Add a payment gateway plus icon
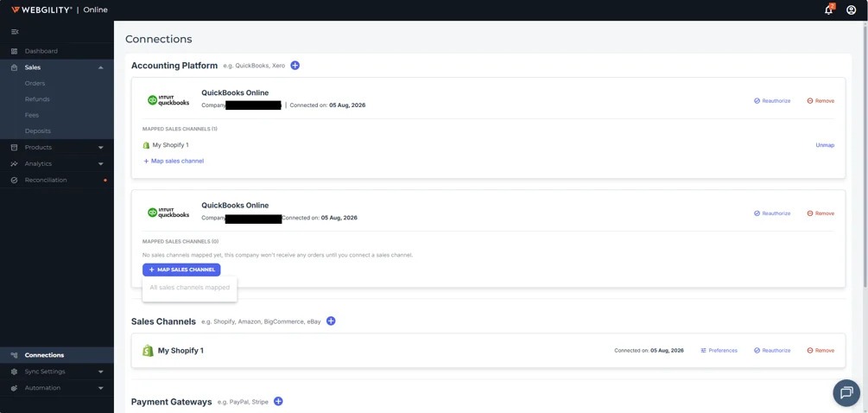This screenshot has width=868, height=413. pos(278,402)
